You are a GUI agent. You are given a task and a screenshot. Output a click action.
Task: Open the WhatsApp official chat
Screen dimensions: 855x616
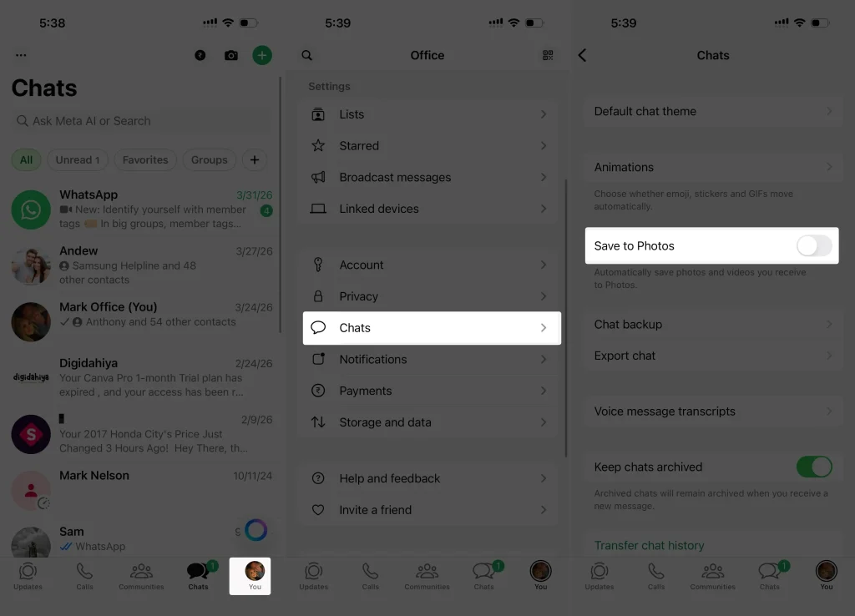(142, 210)
